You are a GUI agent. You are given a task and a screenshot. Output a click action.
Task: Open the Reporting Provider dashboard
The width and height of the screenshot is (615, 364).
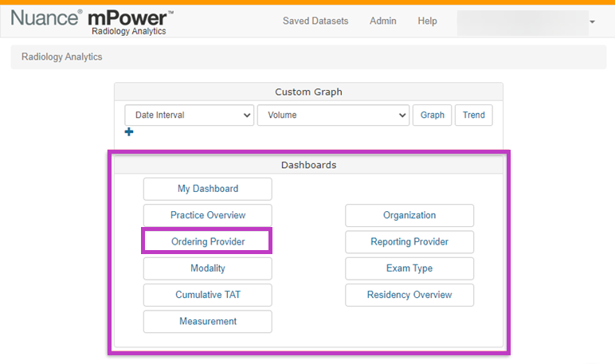click(x=409, y=242)
